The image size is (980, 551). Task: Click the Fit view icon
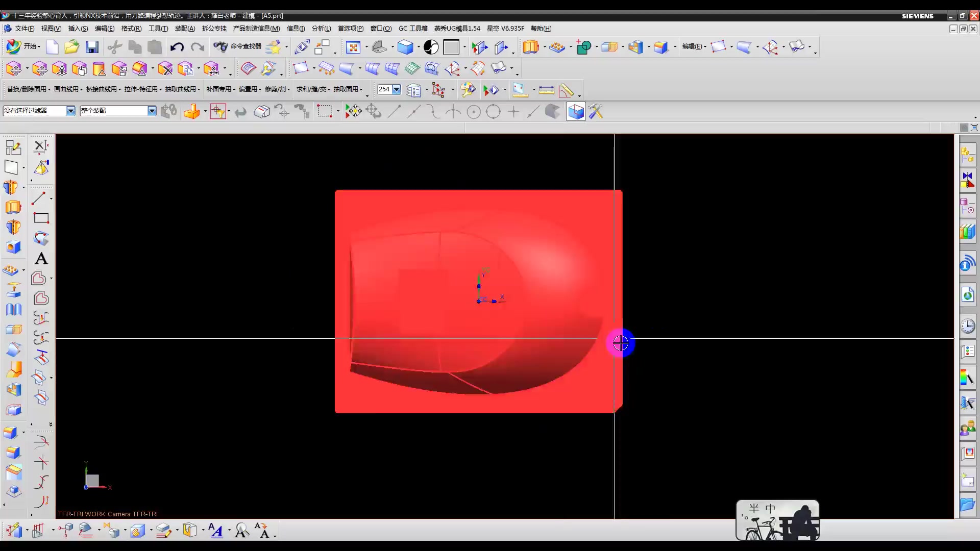pos(353,47)
